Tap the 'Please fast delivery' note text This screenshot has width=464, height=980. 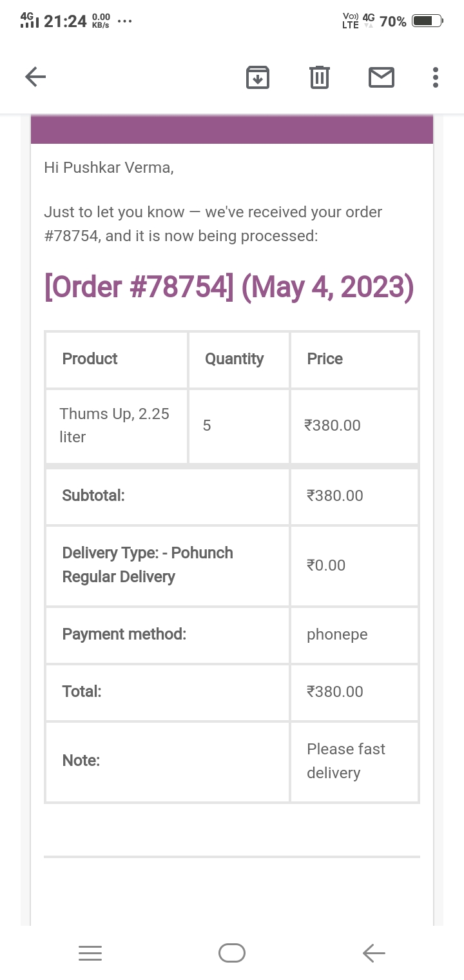click(346, 761)
